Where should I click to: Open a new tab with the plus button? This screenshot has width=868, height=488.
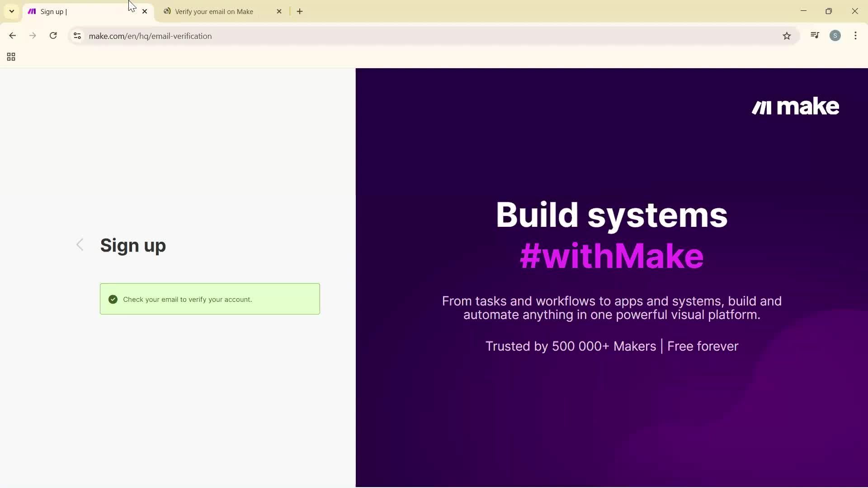[x=300, y=11]
